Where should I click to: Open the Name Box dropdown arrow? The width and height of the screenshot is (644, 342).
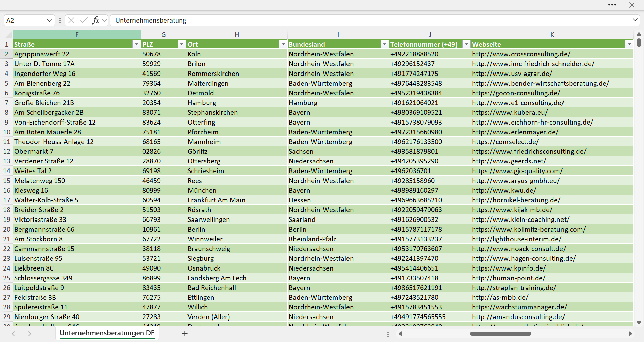tap(49, 20)
